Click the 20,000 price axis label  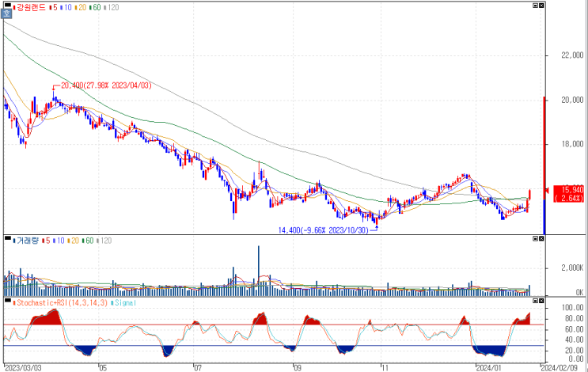(x=572, y=101)
